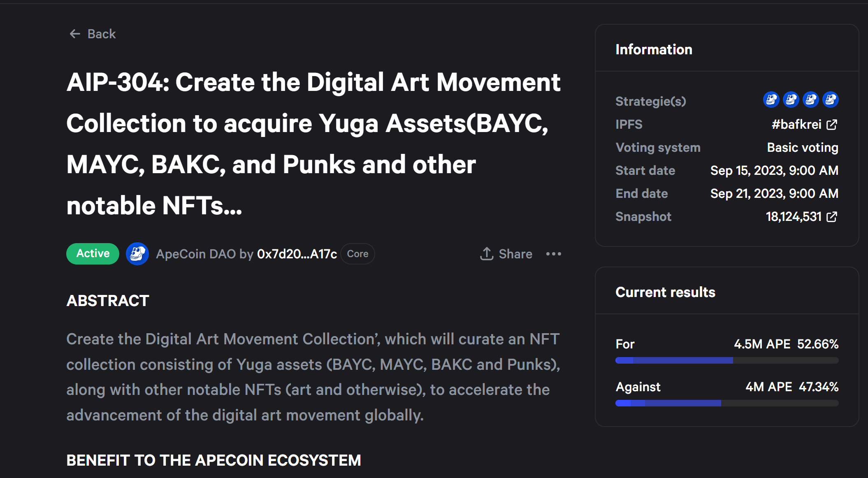Click the Back link

click(102, 34)
